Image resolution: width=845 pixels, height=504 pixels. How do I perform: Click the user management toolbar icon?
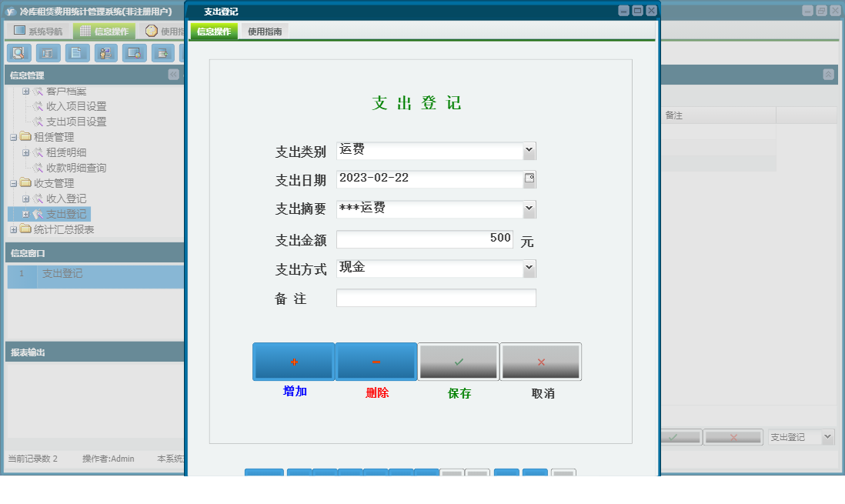pyautogui.click(x=105, y=53)
